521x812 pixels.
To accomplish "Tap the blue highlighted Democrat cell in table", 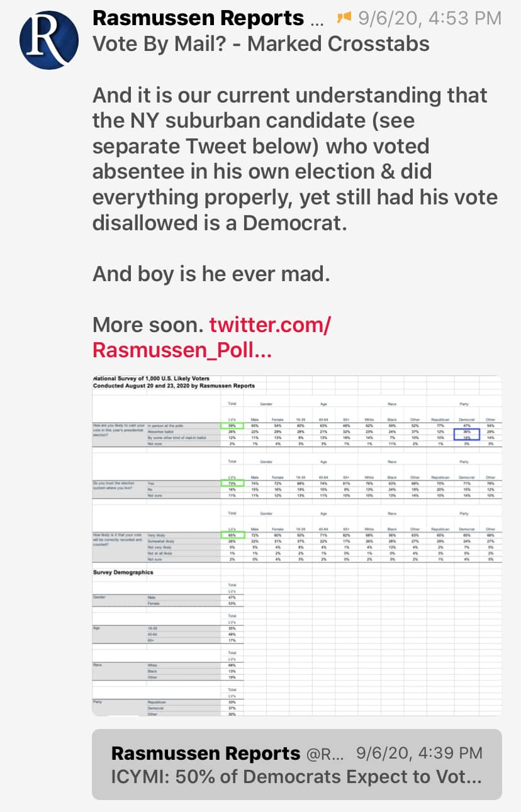I will (x=466, y=435).
